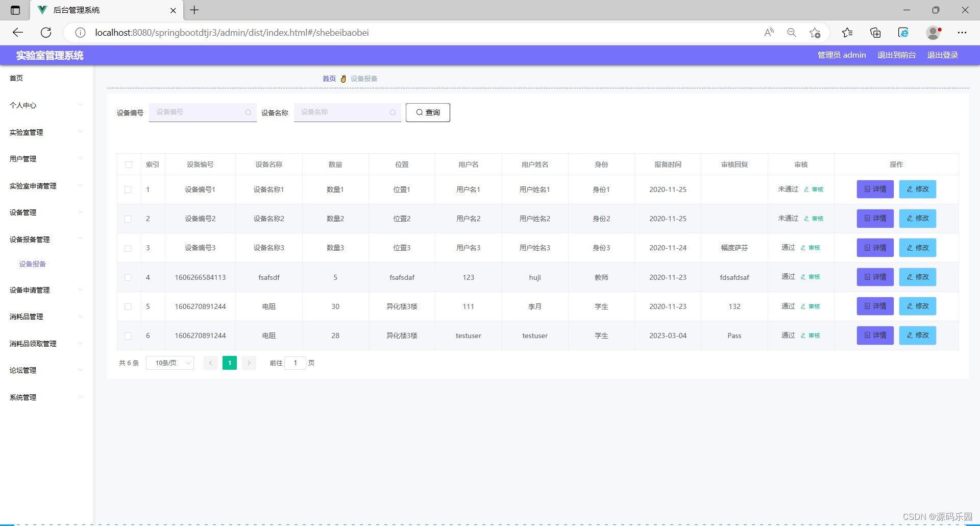Toggle the select-all checkbox in table header
980x526 pixels.
pyautogui.click(x=129, y=165)
